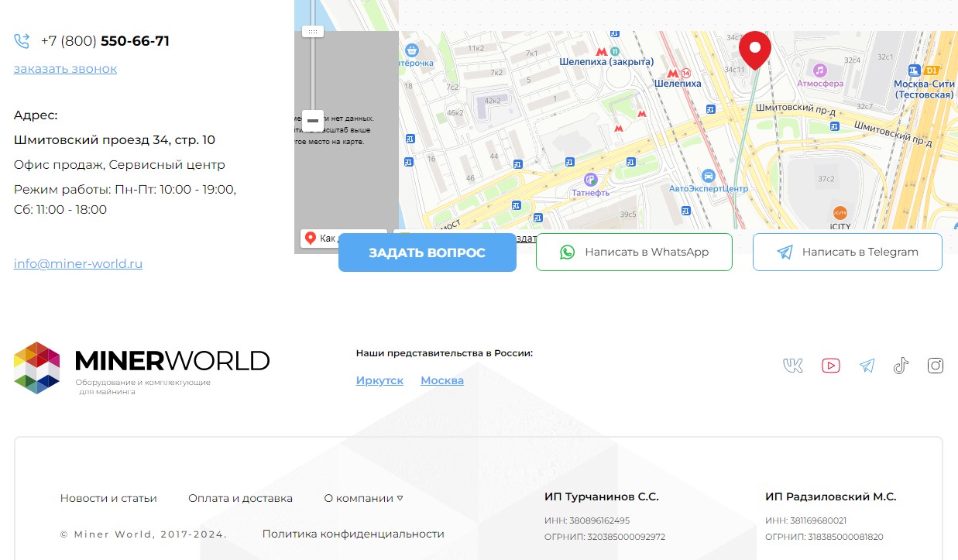Viewport: 958px width, 560px height.
Task: Open the YouTube channel icon
Action: (830, 366)
